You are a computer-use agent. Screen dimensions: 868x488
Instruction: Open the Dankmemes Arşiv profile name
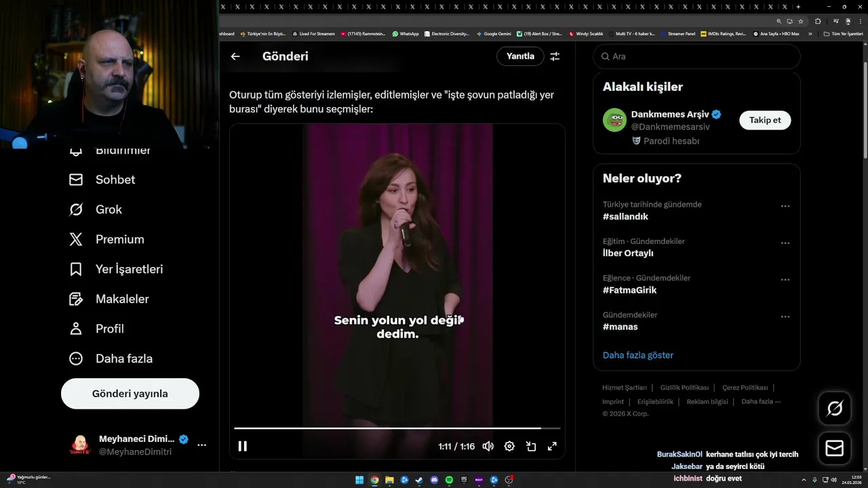pyautogui.click(x=669, y=115)
